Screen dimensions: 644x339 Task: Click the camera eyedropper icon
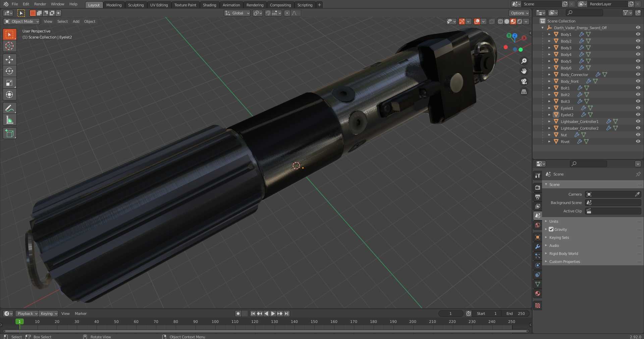click(x=637, y=194)
